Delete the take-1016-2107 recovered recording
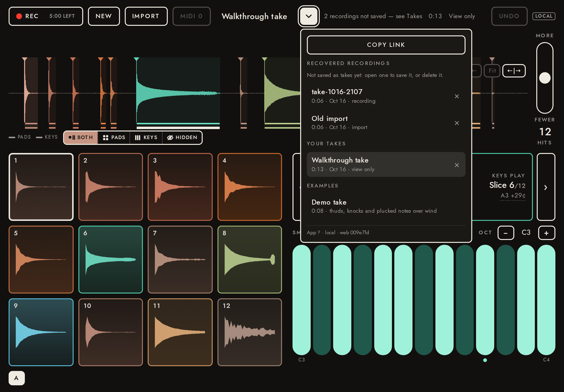The height and width of the screenshot is (392, 564). point(456,96)
